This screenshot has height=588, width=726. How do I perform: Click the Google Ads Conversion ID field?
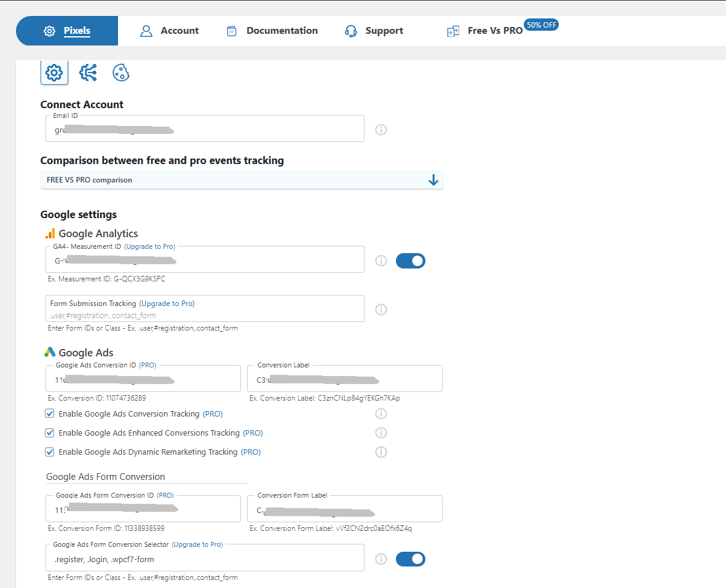pos(143,378)
